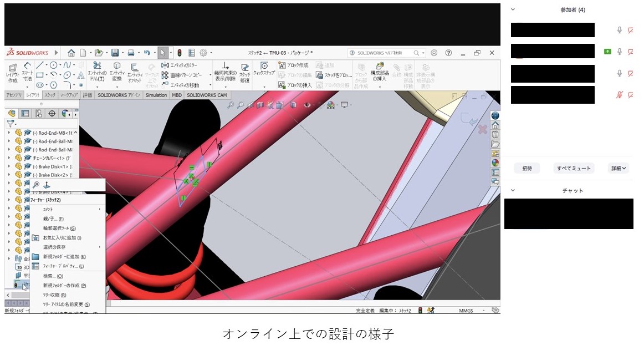This screenshot has height=345, width=644.
Task: Unmute the fourth participant's red microphone
Action: click(620, 95)
